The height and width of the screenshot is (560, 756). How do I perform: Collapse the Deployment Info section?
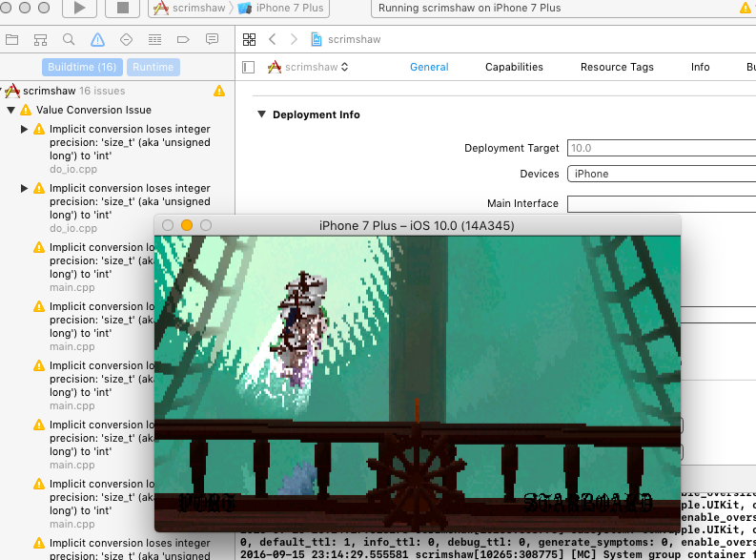click(261, 114)
